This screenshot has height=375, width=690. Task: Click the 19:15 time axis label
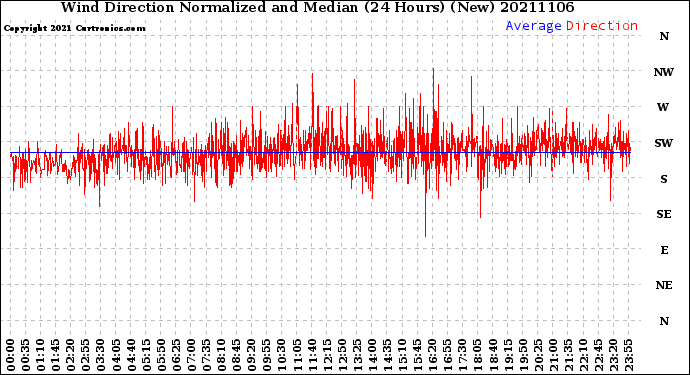(x=508, y=355)
